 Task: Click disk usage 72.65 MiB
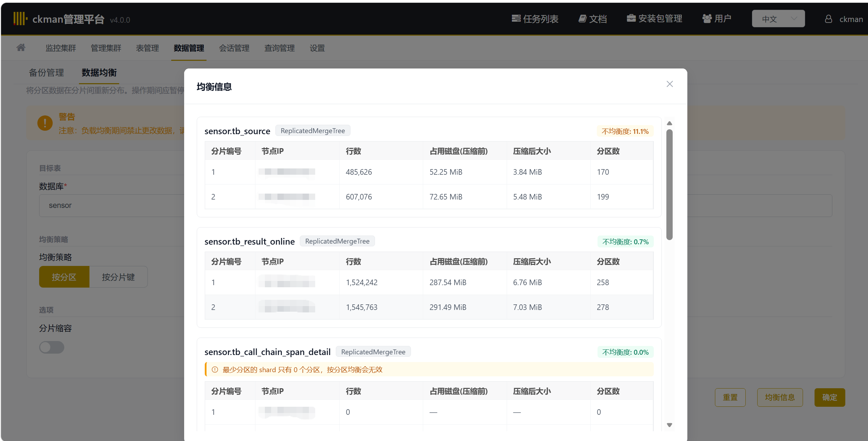coord(446,197)
